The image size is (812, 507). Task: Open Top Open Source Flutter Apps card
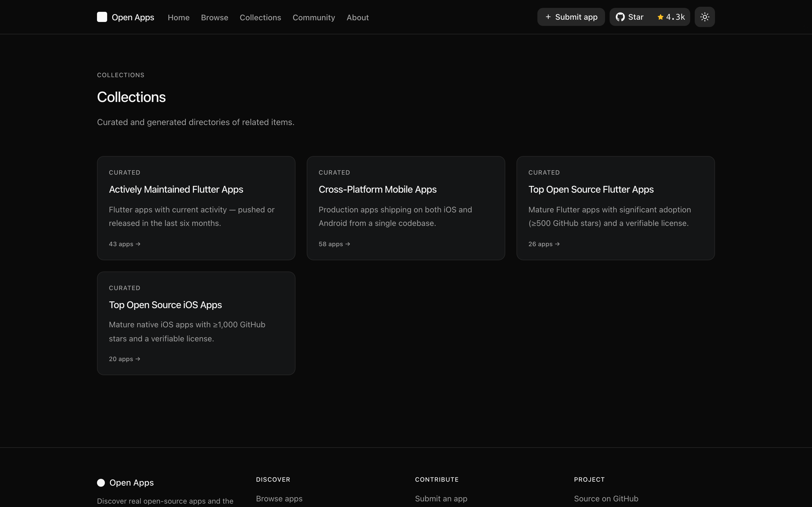point(615,208)
